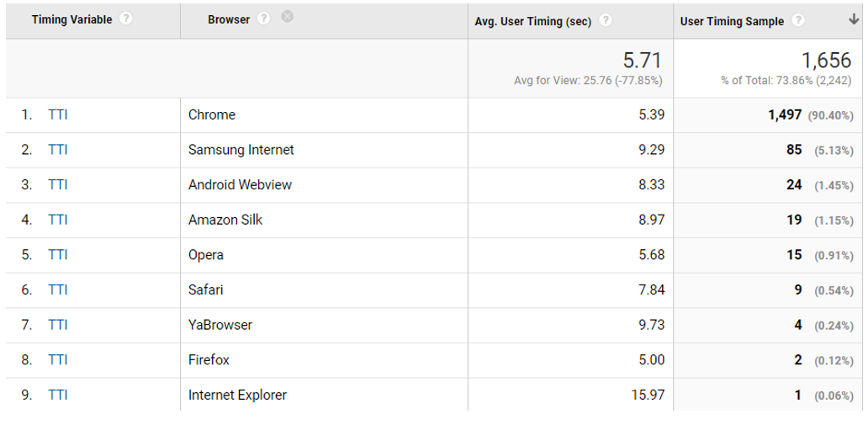Open TTI link in Internet Explorer row
868x425 pixels.
click(x=57, y=395)
